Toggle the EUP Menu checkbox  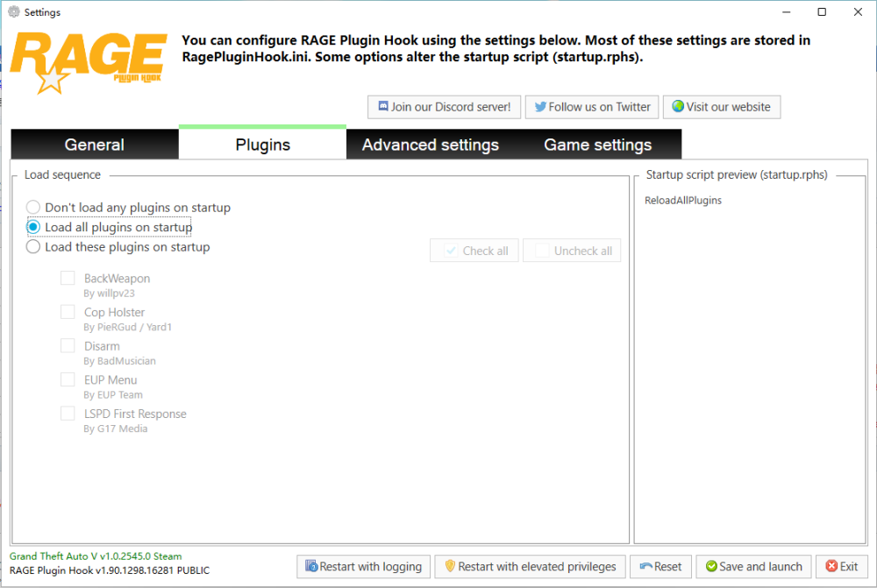(x=68, y=379)
